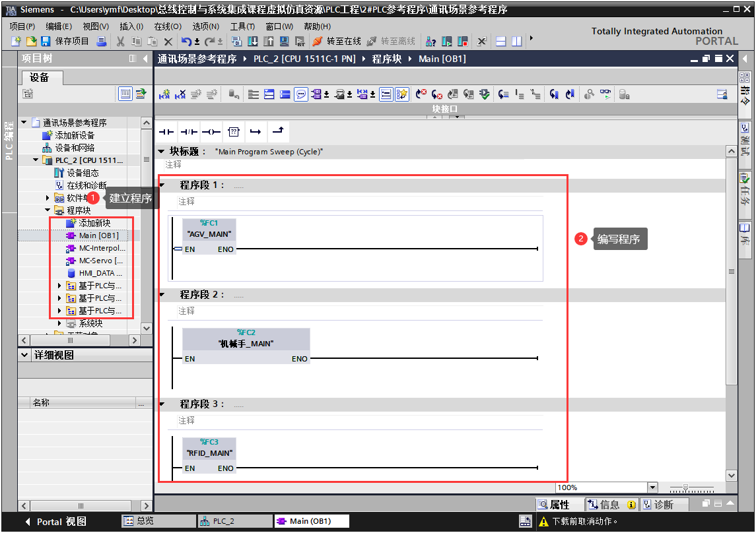Delete selection with the X toolbar icon
The width and height of the screenshot is (756, 533).
(x=168, y=42)
